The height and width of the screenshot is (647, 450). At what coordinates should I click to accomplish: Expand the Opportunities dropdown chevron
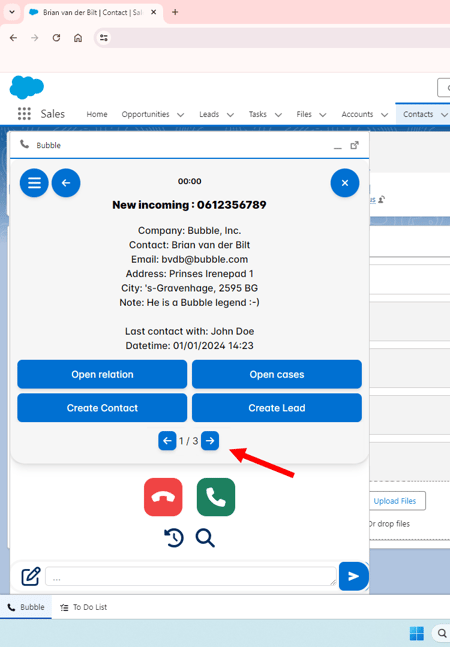(x=180, y=115)
